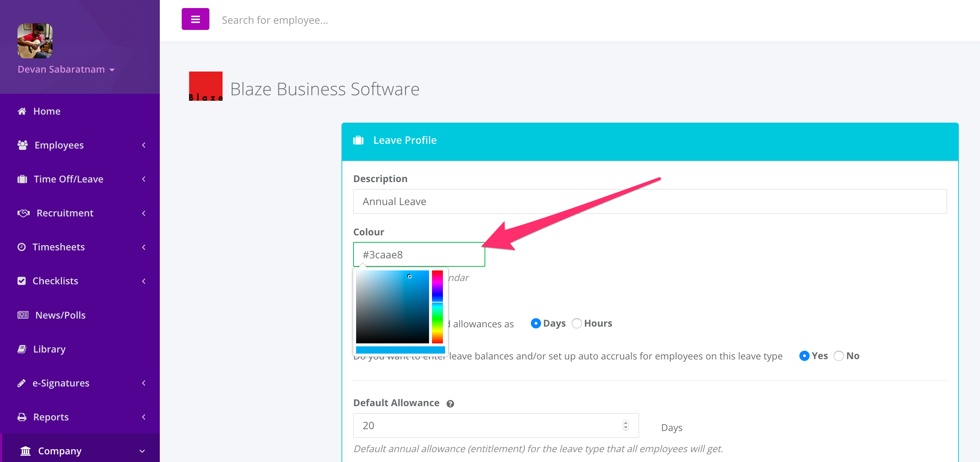This screenshot has width=980, height=462.
Task: Click the Blaze company logo
Action: (x=205, y=86)
